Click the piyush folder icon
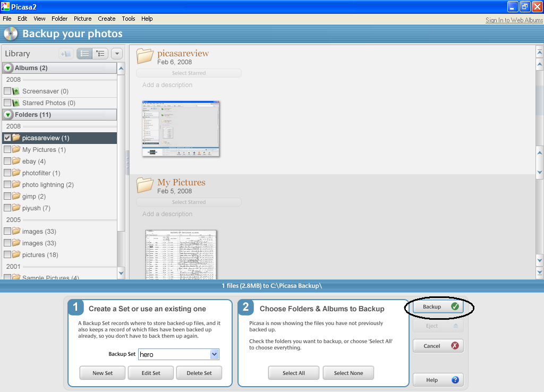544x392 pixels. tap(16, 208)
